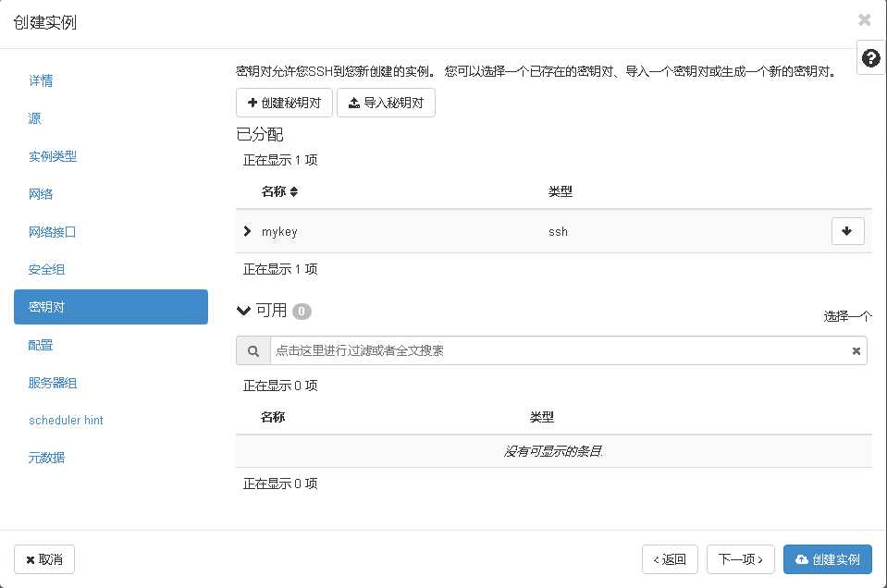Collapse the 可用 section
This screenshot has height=588, width=887.
pos(243,311)
